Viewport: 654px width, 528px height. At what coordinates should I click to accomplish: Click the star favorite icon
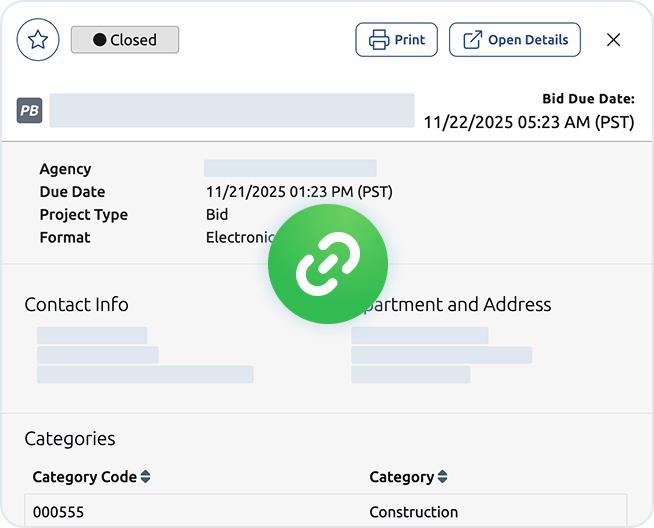click(38, 40)
